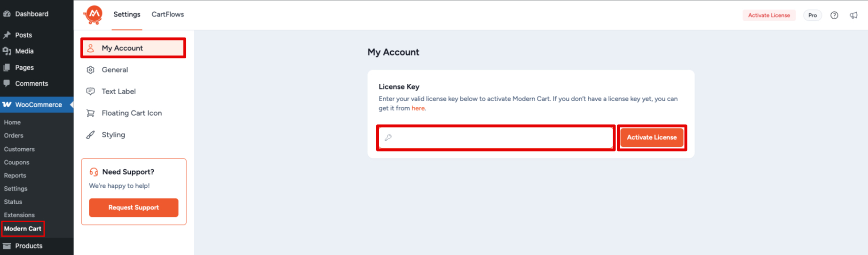The width and height of the screenshot is (868, 255).
Task: Select the General gear icon
Action: coord(90,70)
